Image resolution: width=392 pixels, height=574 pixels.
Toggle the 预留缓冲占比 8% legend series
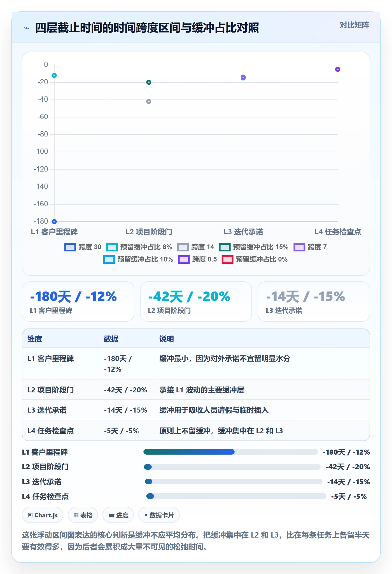[139, 247]
